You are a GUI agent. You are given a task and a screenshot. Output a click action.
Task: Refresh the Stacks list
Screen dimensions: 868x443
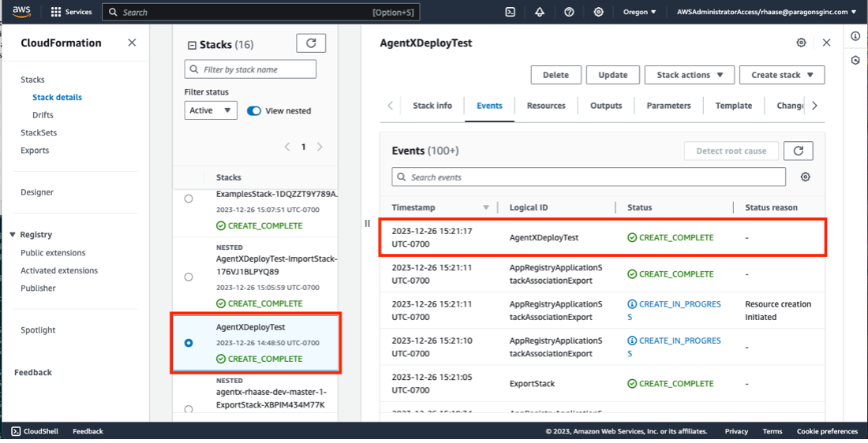coord(311,43)
